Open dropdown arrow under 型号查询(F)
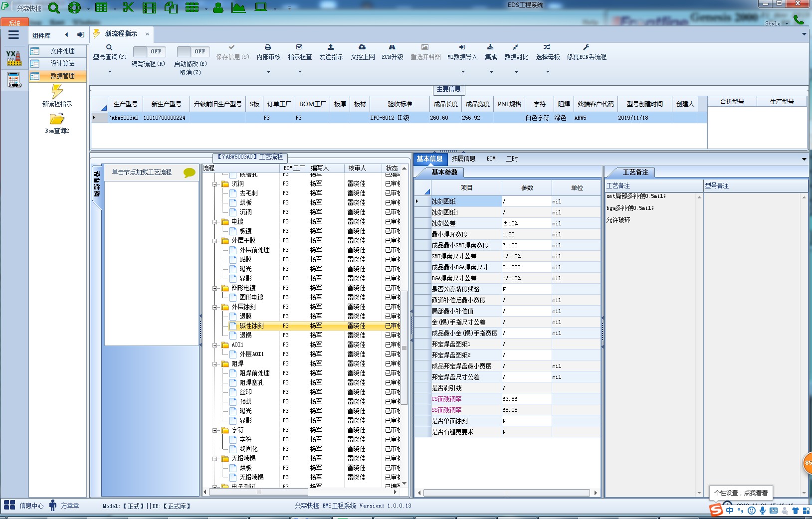Screen dimensions: 812x519 (x=110, y=72)
